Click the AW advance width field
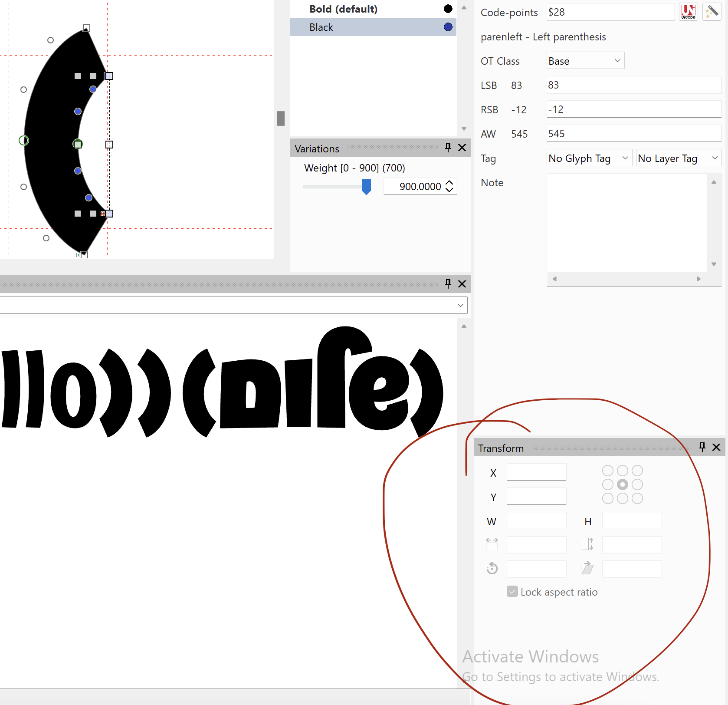Image resolution: width=728 pixels, height=705 pixels. [634, 133]
